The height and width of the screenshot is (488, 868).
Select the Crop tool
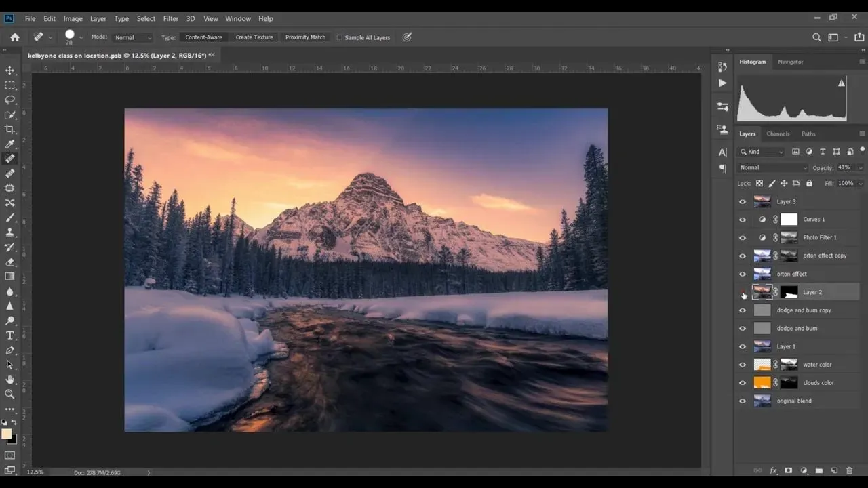coord(9,129)
